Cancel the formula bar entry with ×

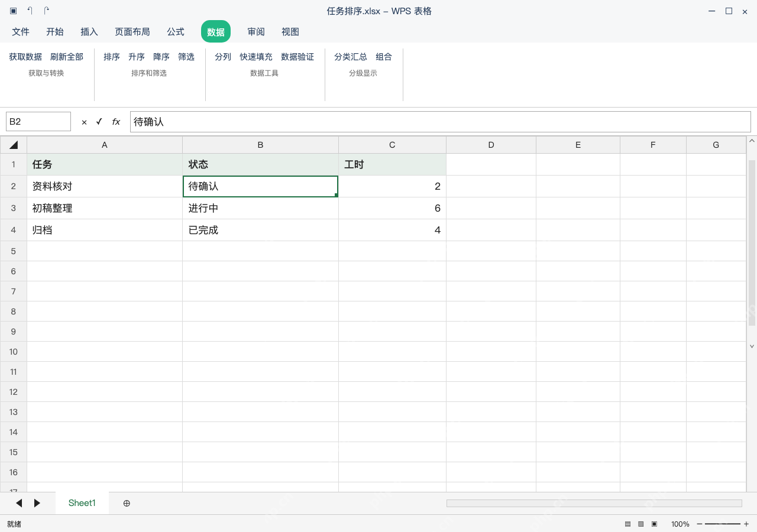pos(84,122)
